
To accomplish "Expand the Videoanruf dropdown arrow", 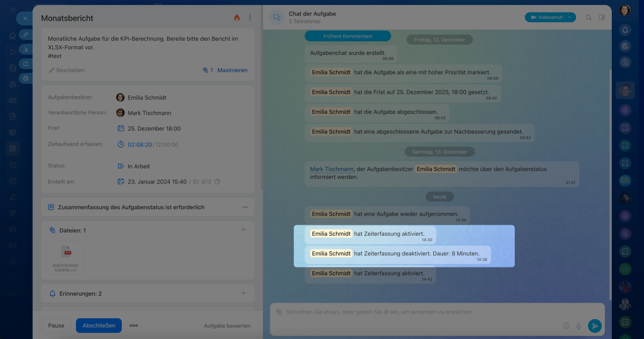I will (570, 17).
